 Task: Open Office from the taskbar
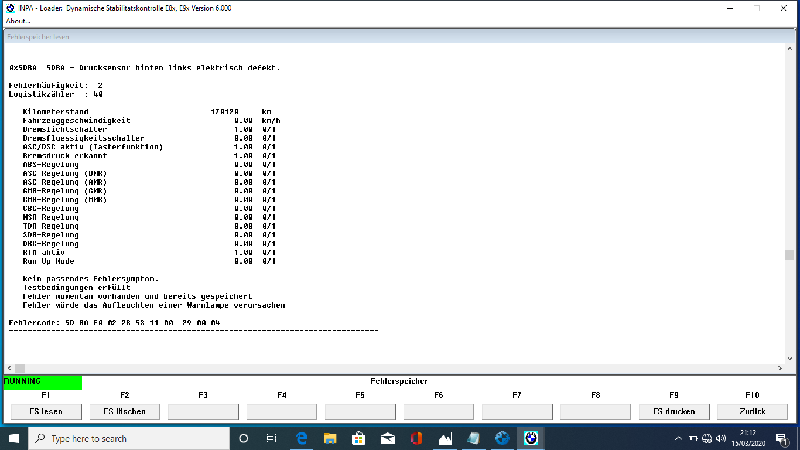416,438
